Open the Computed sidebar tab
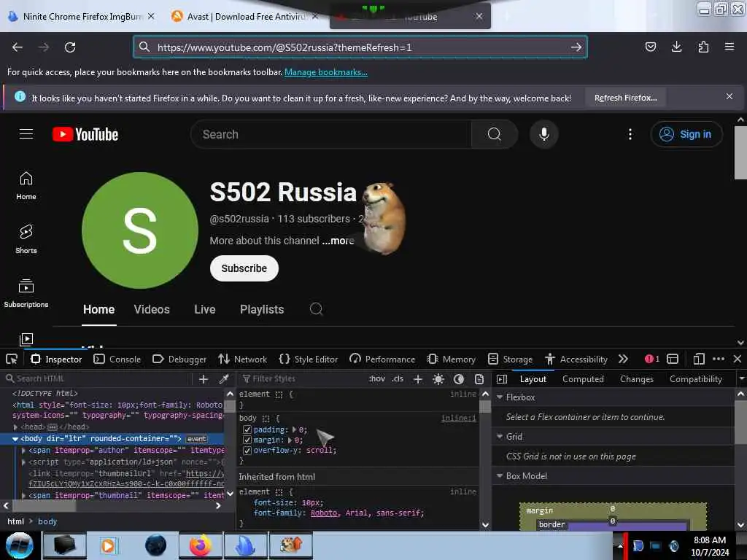 point(583,379)
